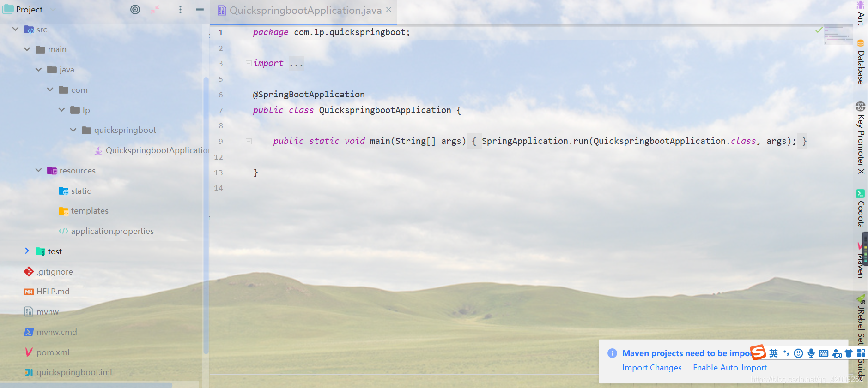
Task: Click the Sogou input method S icon
Action: click(x=758, y=352)
